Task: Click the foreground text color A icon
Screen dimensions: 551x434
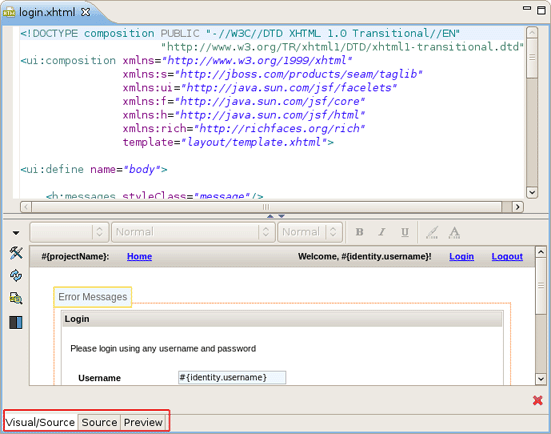Action: [x=454, y=232]
